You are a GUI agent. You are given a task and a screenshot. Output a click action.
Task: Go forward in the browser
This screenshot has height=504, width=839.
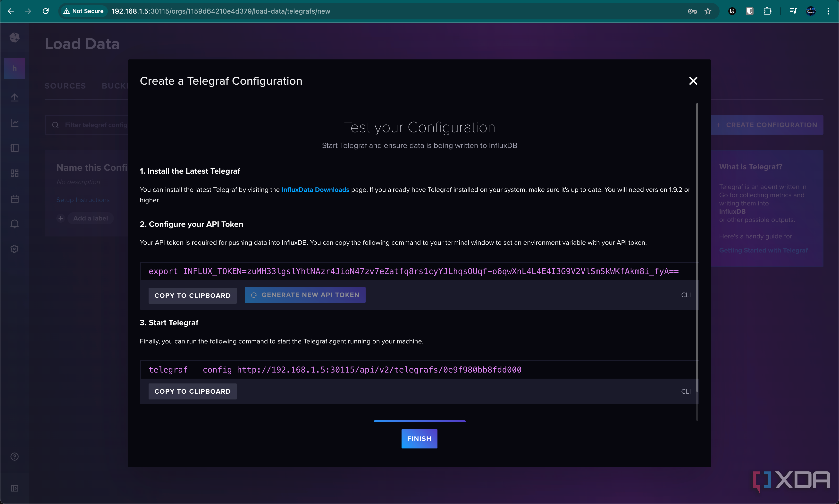tap(28, 11)
